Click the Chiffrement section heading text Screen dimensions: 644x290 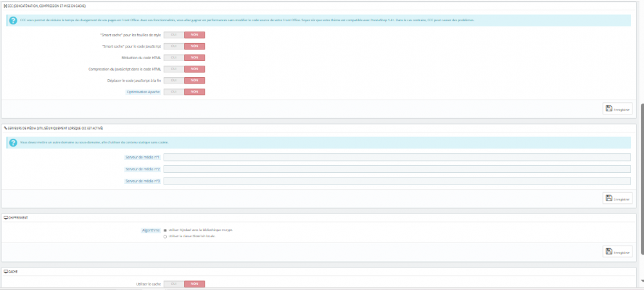(x=17, y=217)
